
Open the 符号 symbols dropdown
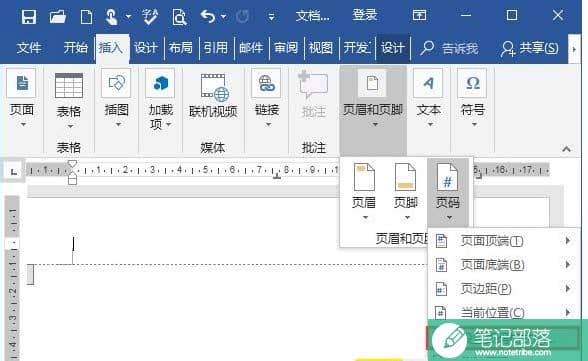tap(472, 98)
